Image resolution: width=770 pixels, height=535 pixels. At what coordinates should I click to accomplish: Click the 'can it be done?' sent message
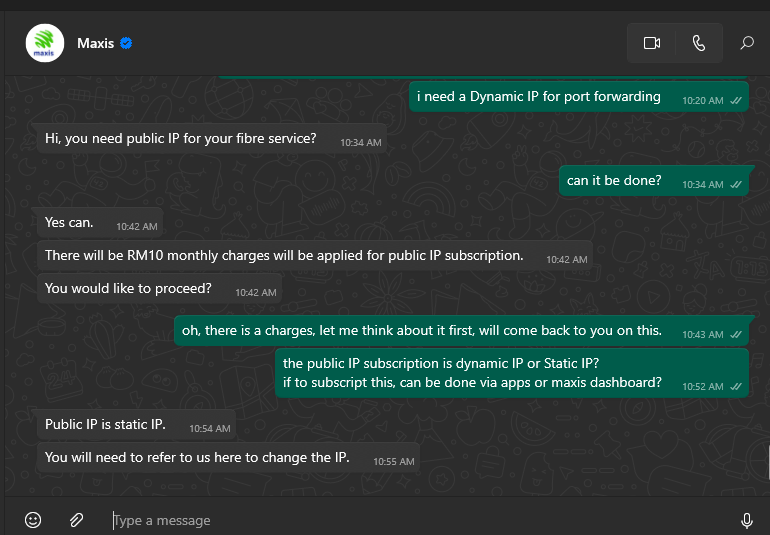[x=654, y=181]
